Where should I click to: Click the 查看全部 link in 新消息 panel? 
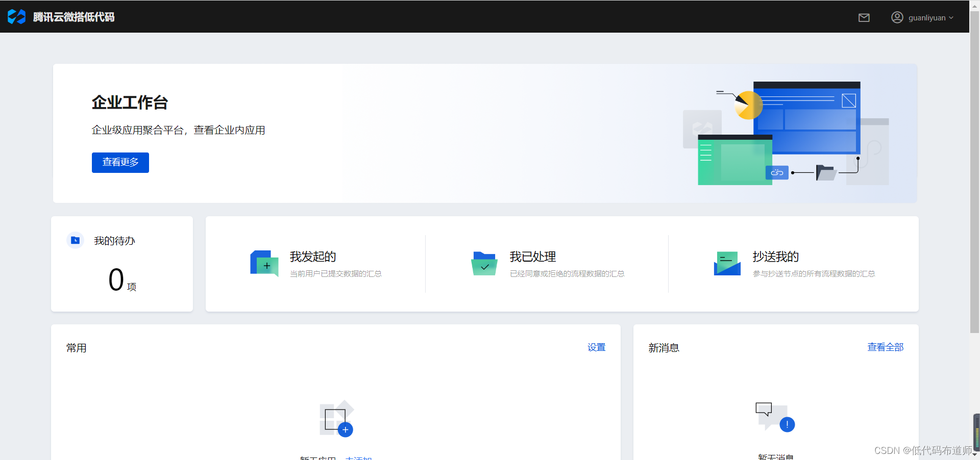(886, 347)
